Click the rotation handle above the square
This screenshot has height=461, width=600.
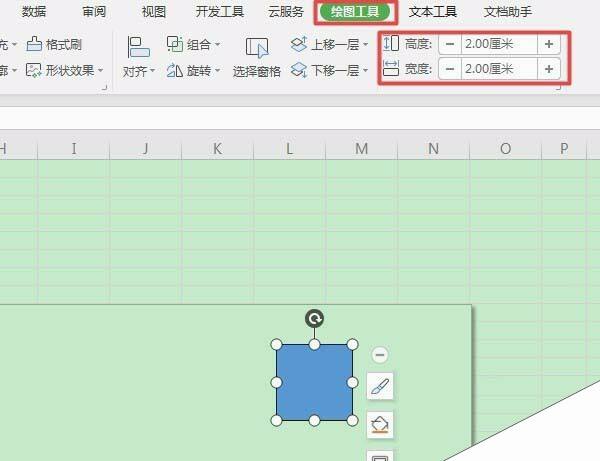coord(315,318)
